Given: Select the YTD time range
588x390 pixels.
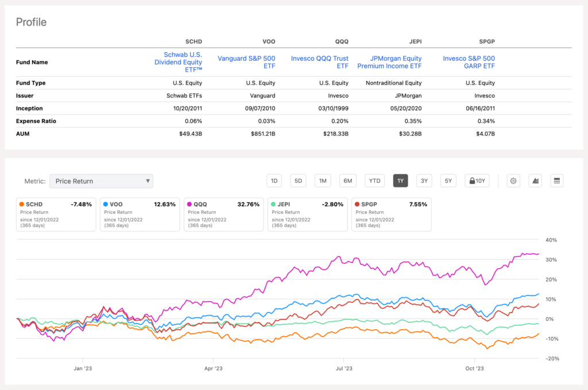Looking at the screenshot, I should coord(374,181).
